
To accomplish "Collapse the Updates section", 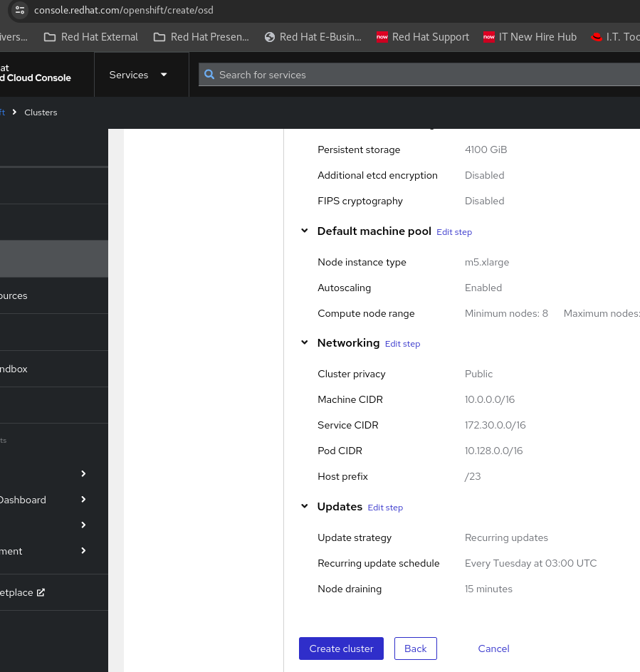I will (305, 507).
